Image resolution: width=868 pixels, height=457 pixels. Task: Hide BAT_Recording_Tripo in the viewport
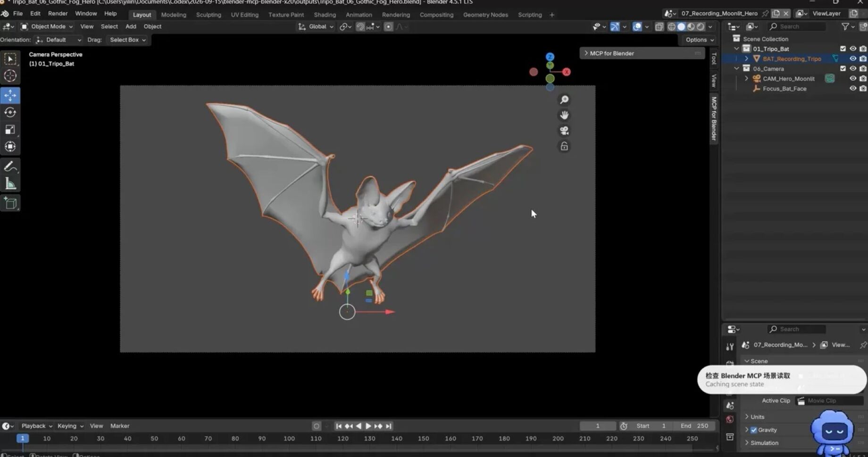coord(853,58)
